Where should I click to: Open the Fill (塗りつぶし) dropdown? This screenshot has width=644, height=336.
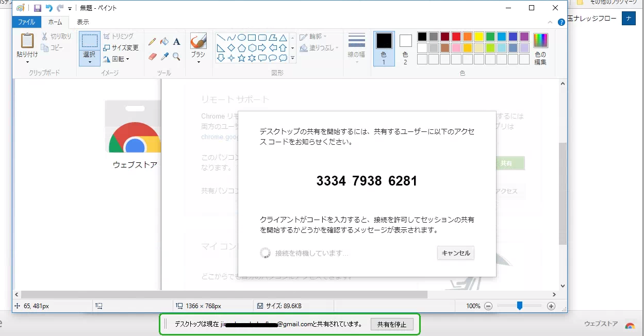pos(319,47)
